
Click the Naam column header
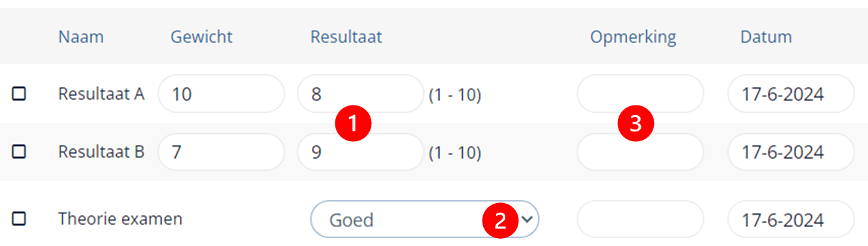[x=81, y=37]
